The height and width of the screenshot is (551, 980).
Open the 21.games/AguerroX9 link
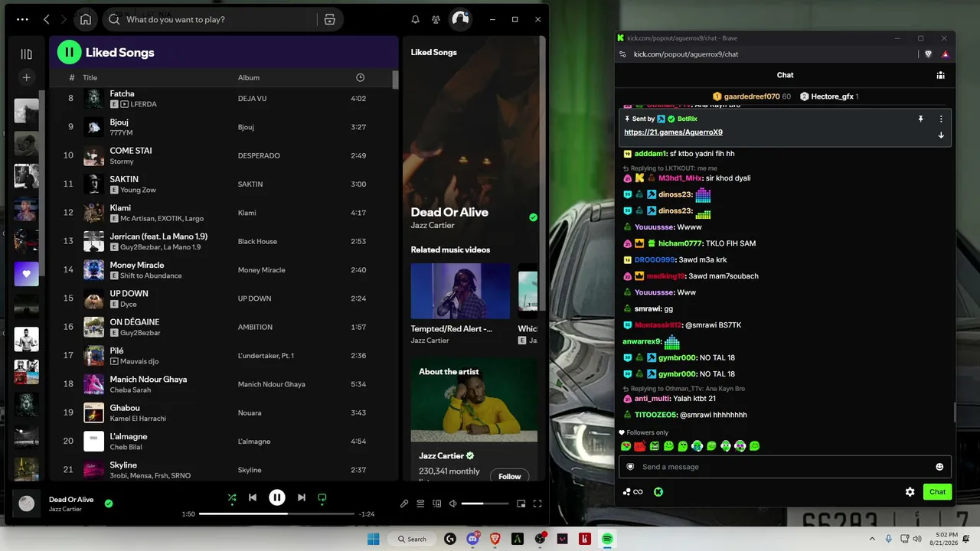674,132
